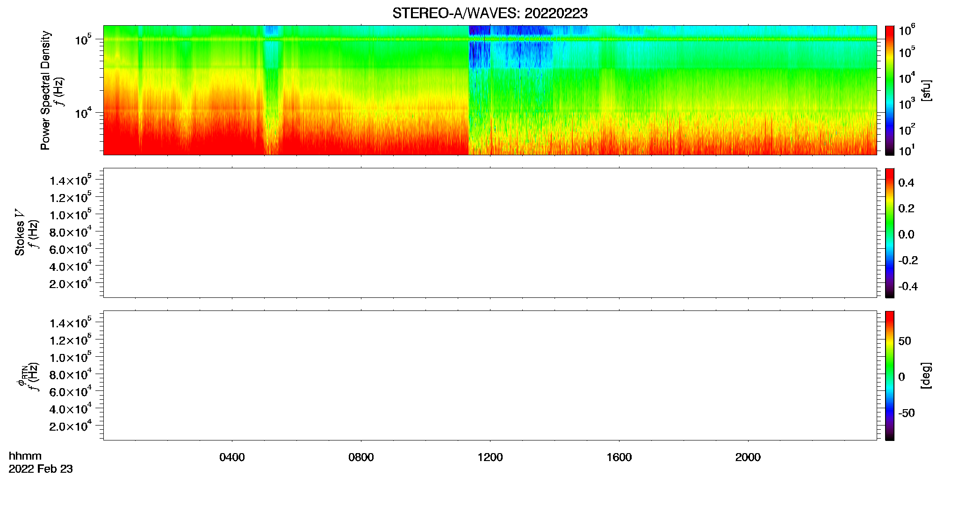Click 2.0×10^4 tick in φ RTN panel
Image resolution: width=980 pixels, height=505 pixels.
(71, 426)
